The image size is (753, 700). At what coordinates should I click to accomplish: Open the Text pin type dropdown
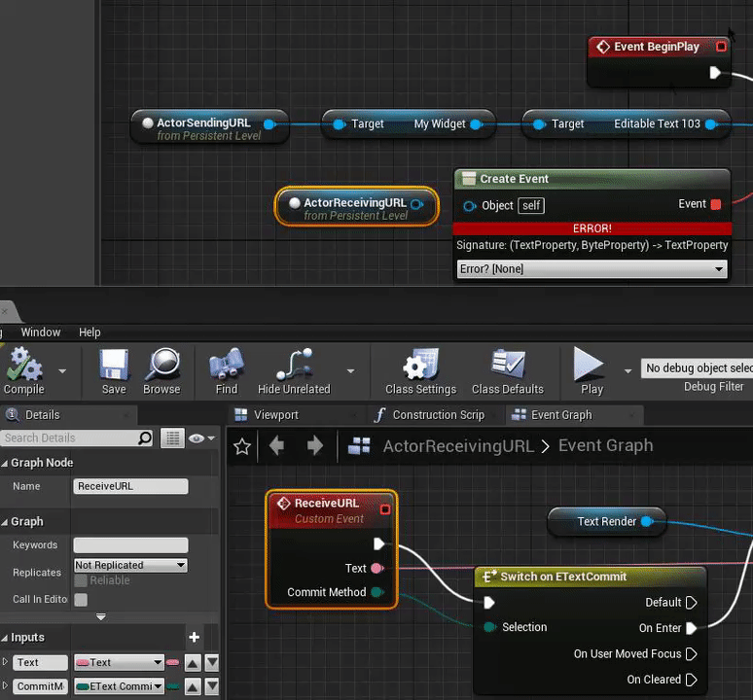[x=119, y=663]
